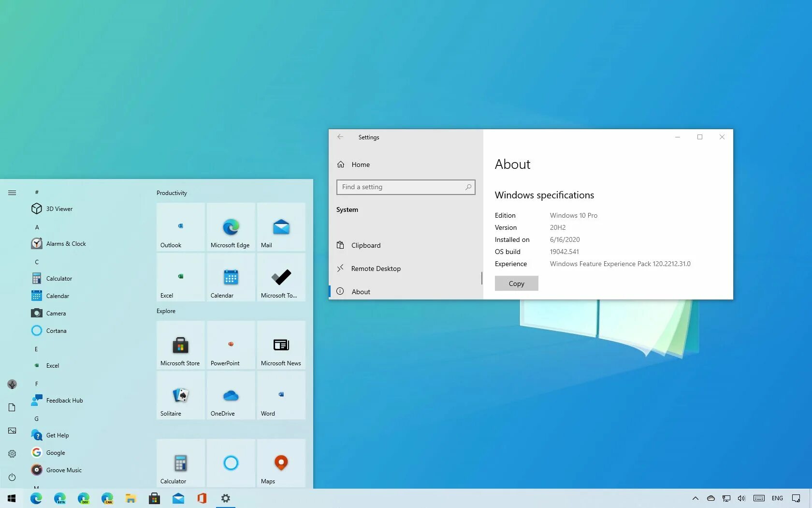
Task: Open the Maps tile
Action: (281, 463)
